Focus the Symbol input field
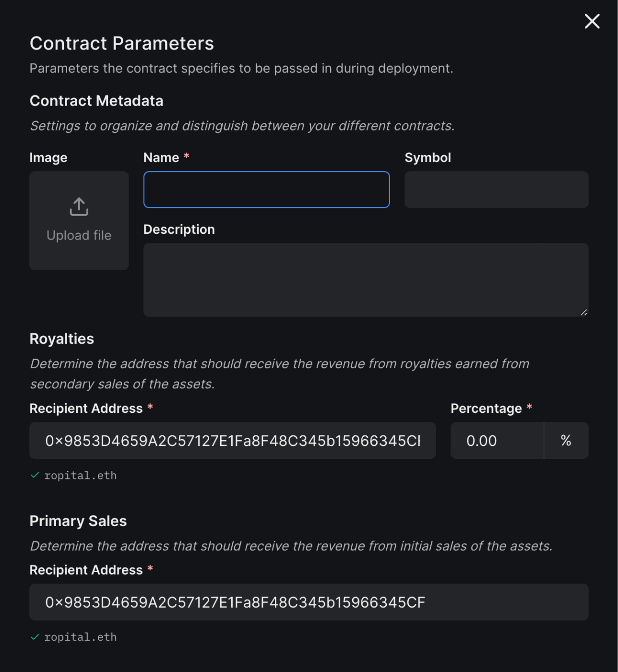Image resolution: width=618 pixels, height=672 pixels. point(497,190)
